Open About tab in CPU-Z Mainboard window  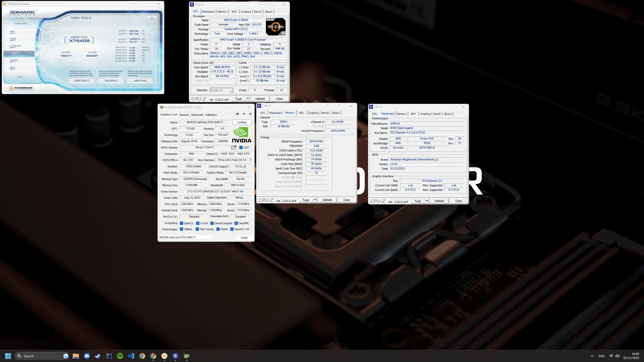point(447,114)
